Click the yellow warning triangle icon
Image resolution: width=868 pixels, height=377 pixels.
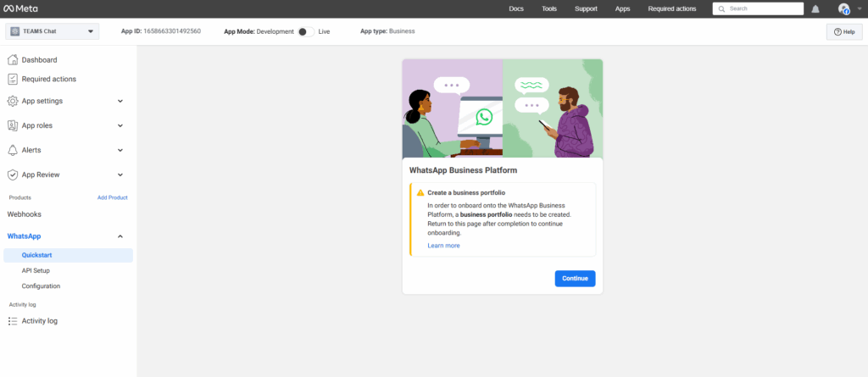420,192
